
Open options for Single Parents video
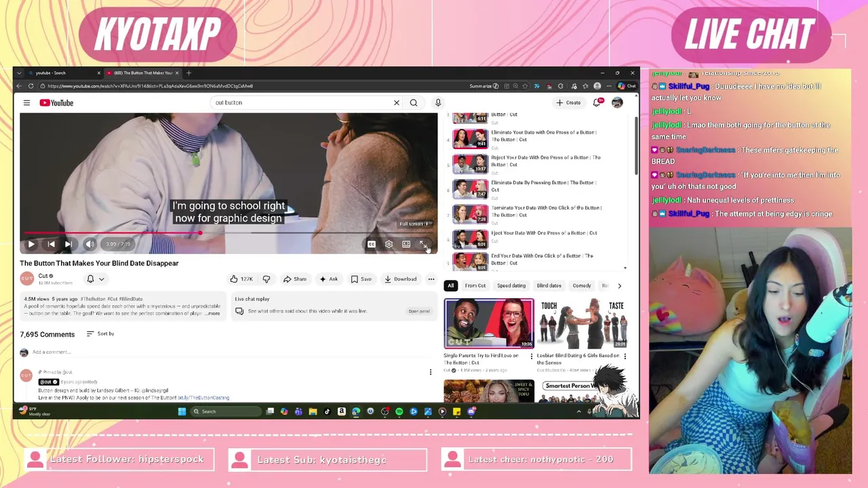point(532,356)
